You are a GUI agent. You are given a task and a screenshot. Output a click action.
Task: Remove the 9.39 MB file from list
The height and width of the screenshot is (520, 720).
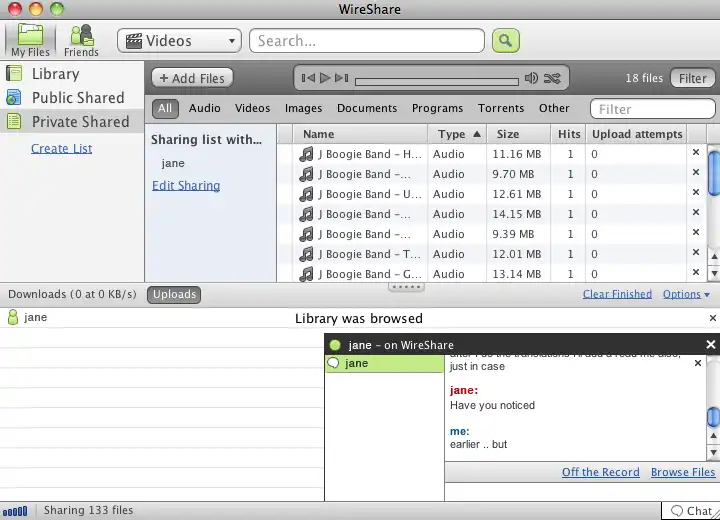tap(696, 232)
